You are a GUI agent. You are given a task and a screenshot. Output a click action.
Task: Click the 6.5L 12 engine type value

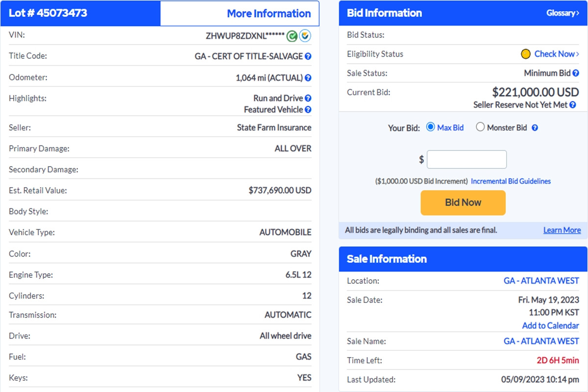pos(298,275)
